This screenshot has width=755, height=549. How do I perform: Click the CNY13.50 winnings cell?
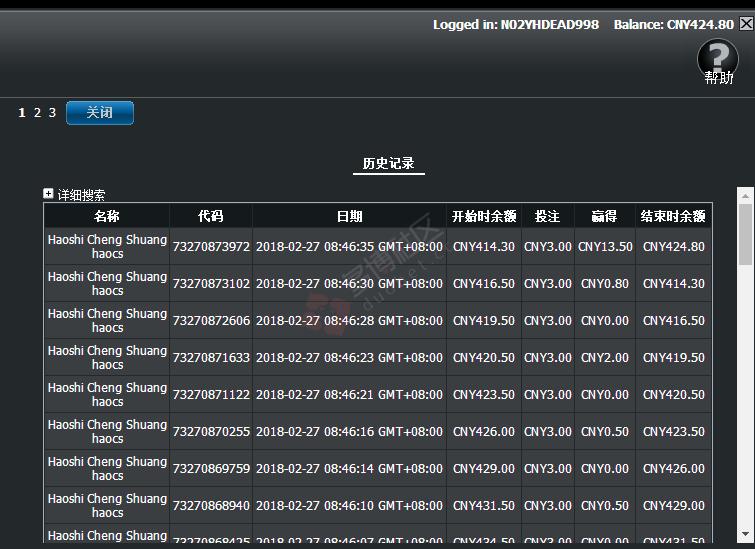click(605, 247)
